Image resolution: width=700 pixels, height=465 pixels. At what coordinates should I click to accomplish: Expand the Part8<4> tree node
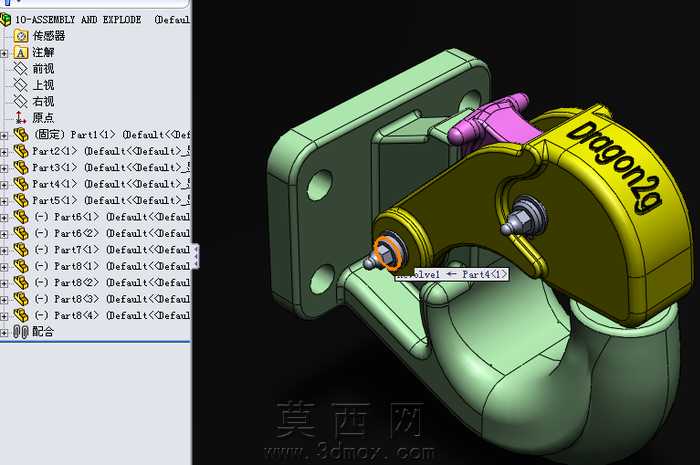[4, 317]
